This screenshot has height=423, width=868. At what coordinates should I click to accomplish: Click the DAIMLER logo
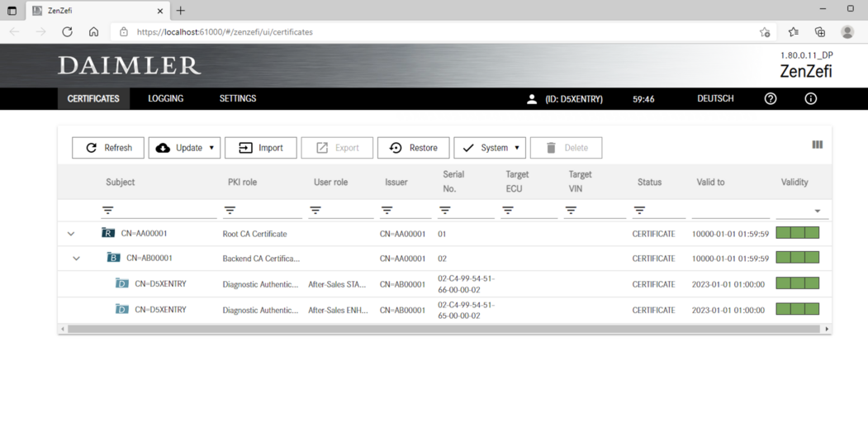[129, 65]
